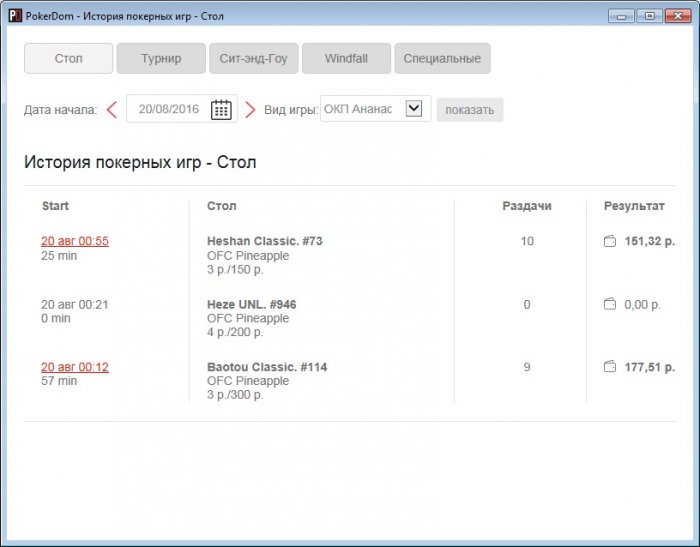Open session link 20 авг 00:55
Image resolution: width=700 pixels, height=547 pixels.
coord(75,241)
